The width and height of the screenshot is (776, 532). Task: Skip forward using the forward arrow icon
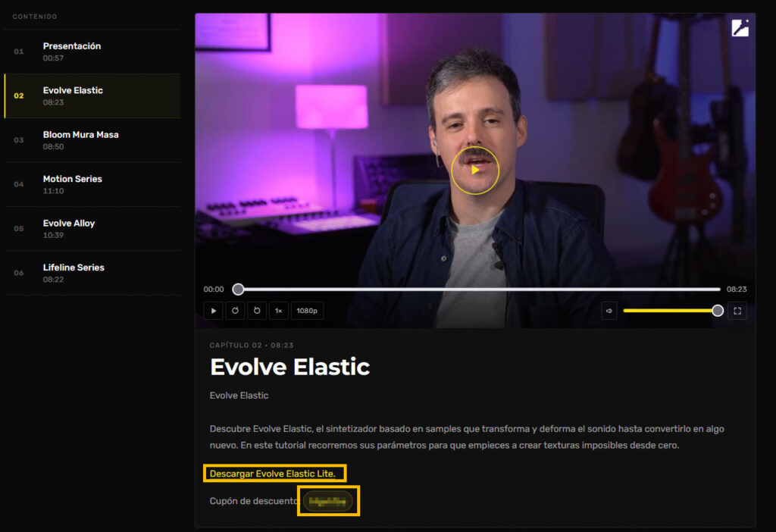tap(257, 311)
